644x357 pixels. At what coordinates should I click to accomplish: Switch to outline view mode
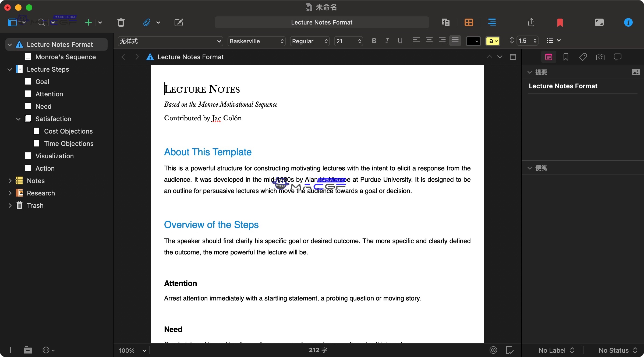pyautogui.click(x=492, y=22)
